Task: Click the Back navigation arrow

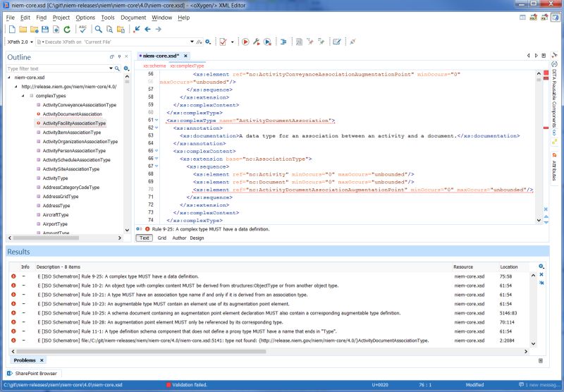Action: pyautogui.click(x=147, y=30)
